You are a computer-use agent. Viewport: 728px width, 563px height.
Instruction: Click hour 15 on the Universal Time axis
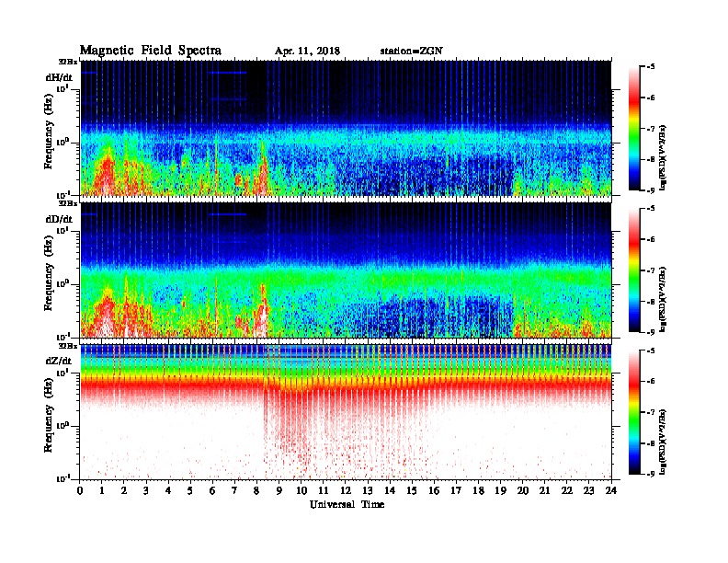412,490
